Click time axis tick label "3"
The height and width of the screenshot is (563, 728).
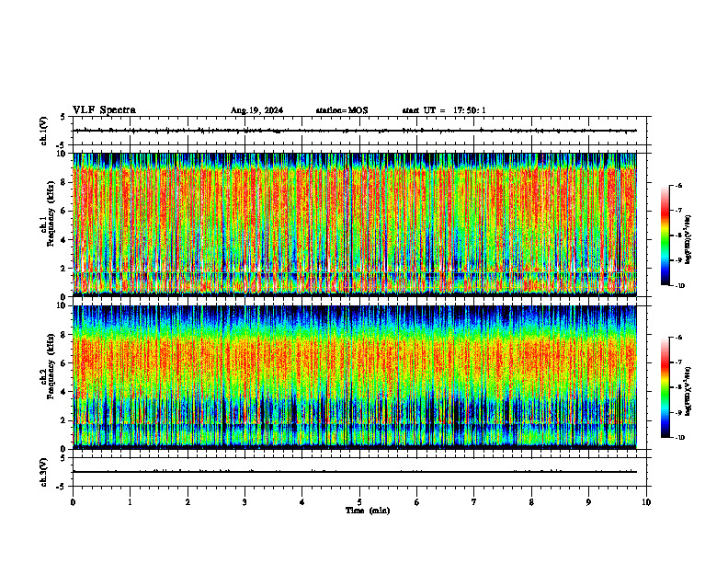pyautogui.click(x=245, y=502)
